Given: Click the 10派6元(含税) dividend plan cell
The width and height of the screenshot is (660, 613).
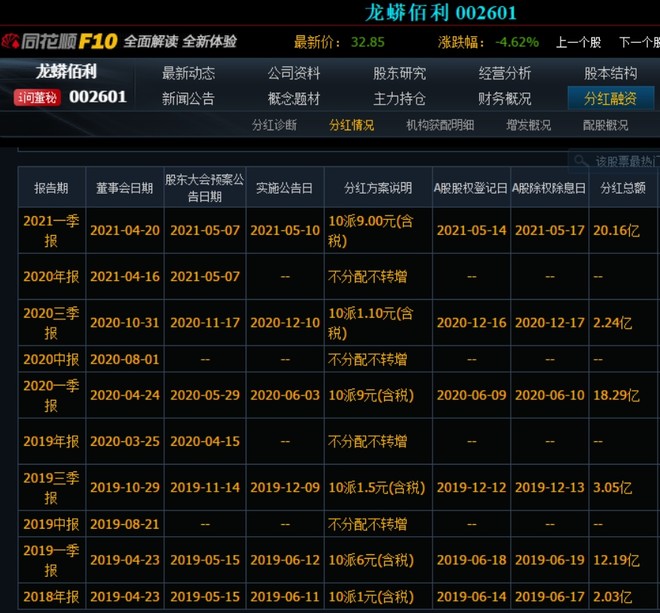Looking at the screenshot, I should pyautogui.click(x=378, y=560).
